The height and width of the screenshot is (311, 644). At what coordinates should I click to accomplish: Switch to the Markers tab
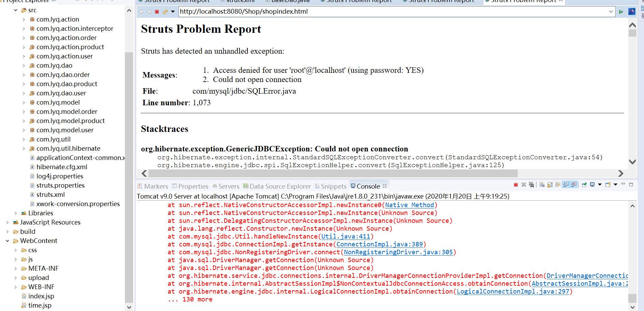153,186
